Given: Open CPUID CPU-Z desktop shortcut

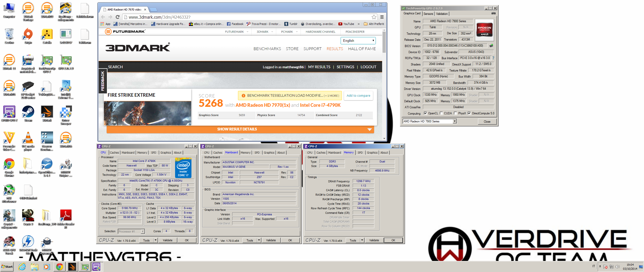Looking at the screenshot, I should click(x=9, y=114).
